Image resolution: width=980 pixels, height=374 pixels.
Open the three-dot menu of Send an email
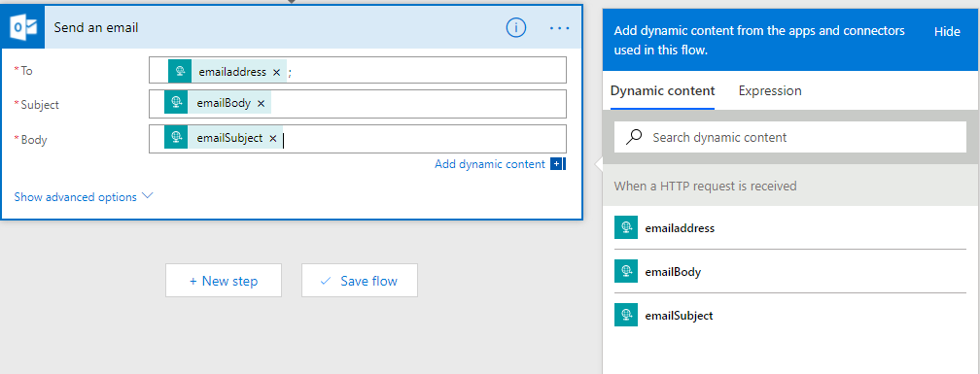tap(559, 28)
